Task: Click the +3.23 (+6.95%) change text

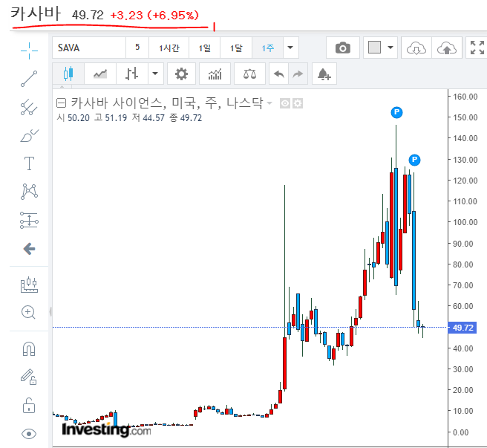Action: [154, 15]
